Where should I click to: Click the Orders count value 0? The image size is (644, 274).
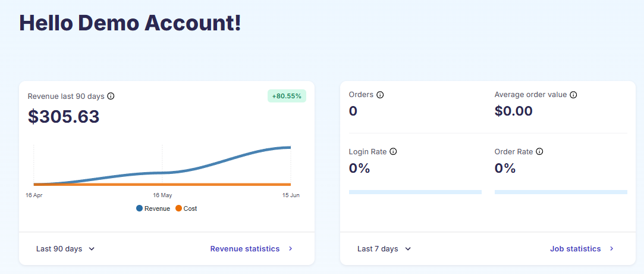point(353,111)
